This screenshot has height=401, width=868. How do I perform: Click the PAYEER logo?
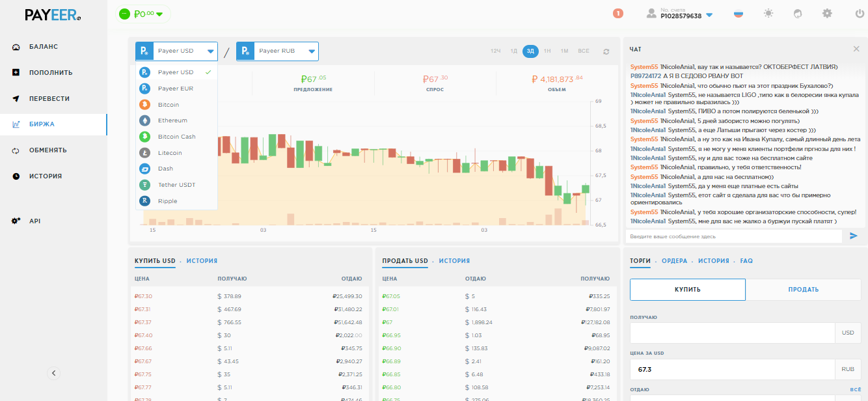click(x=53, y=14)
